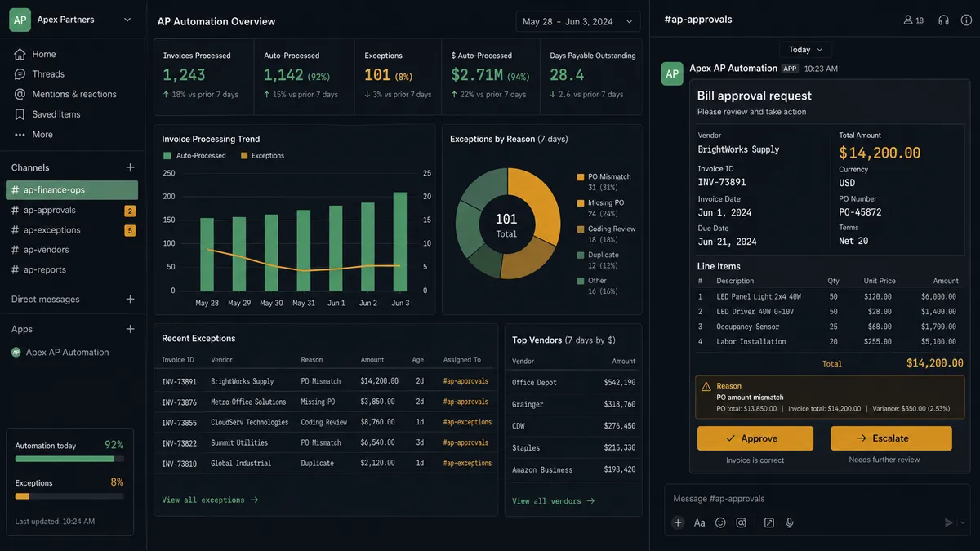Follow View all exceptions link
The image size is (980, 551).
click(210, 500)
